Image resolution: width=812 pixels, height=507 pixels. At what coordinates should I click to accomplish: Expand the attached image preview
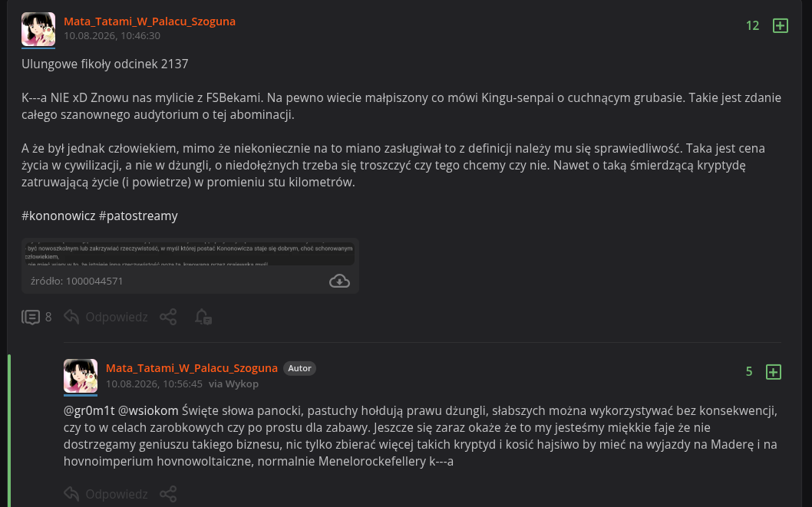click(190, 254)
